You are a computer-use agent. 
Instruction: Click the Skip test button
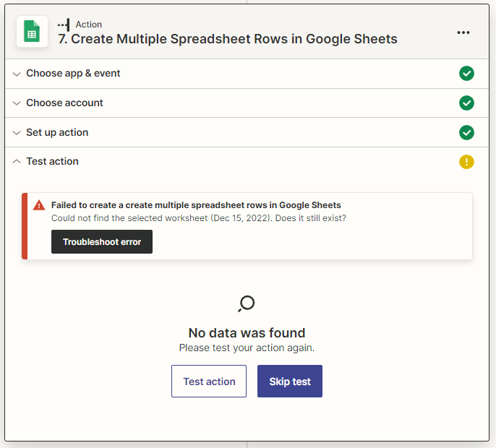click(290, 382)
